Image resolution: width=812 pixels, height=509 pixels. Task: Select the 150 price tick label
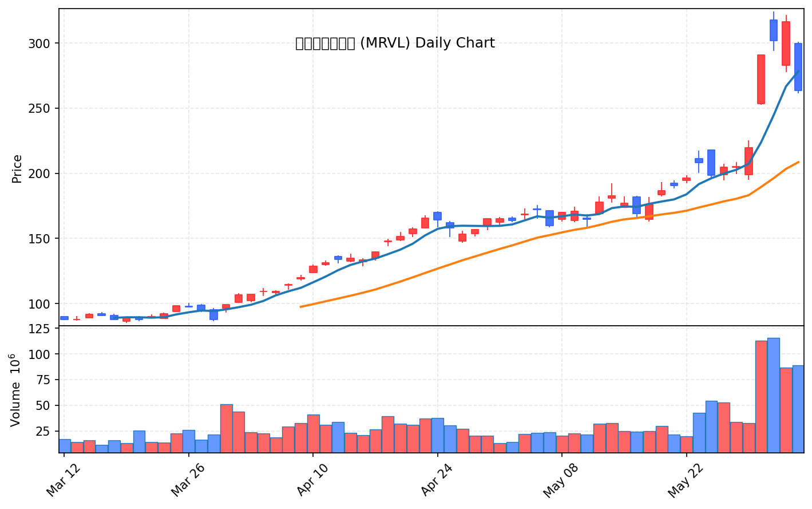click(x=39, y=239)
